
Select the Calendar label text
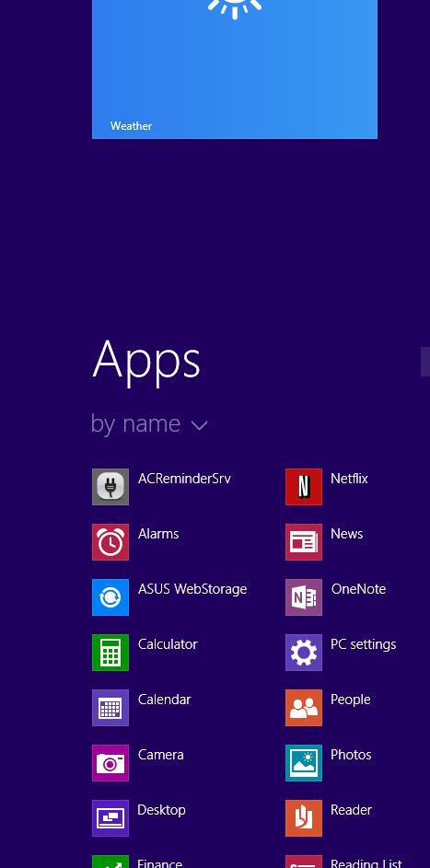point(165,700)
